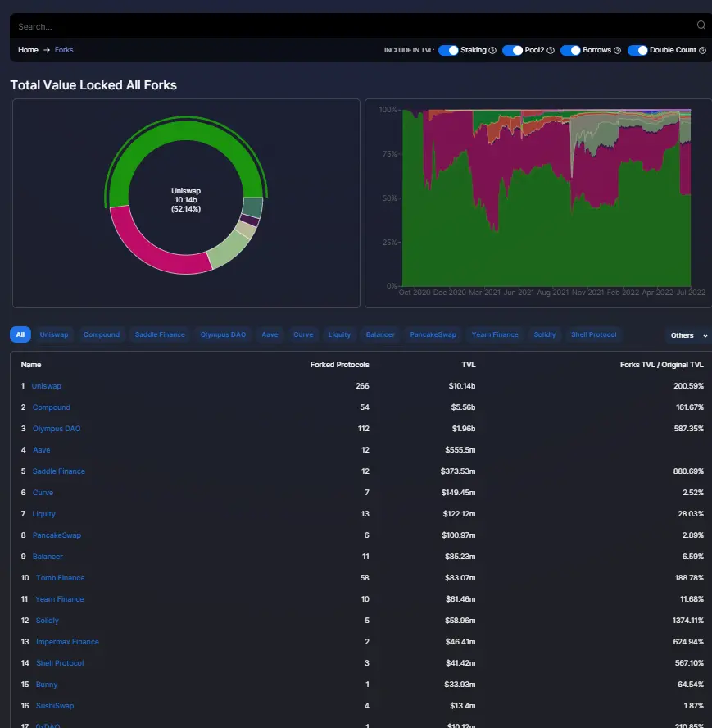Click the Oct 2020 axis label

click(x=415, y=293)
